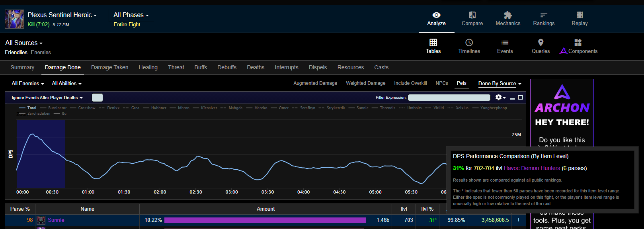This screenshot has width=644, height=229.
Task: Open the Events list view
Action: (505, 46)
